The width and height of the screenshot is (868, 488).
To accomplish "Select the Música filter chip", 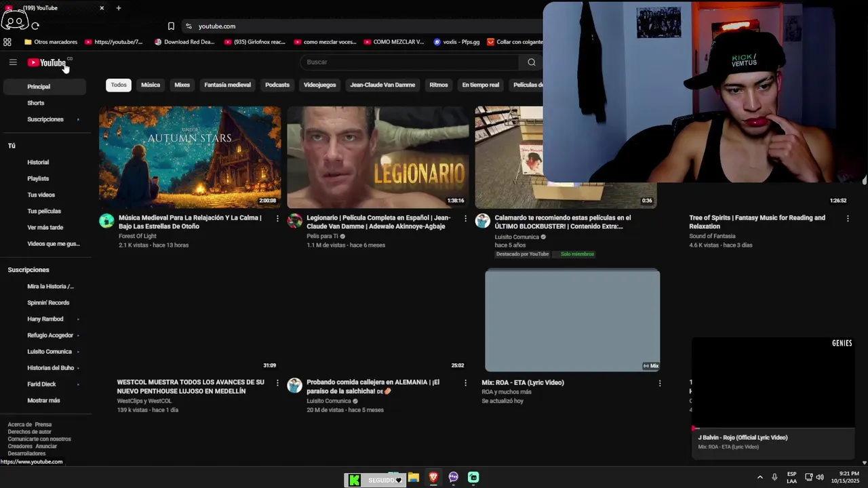I will tap(151, 85).
